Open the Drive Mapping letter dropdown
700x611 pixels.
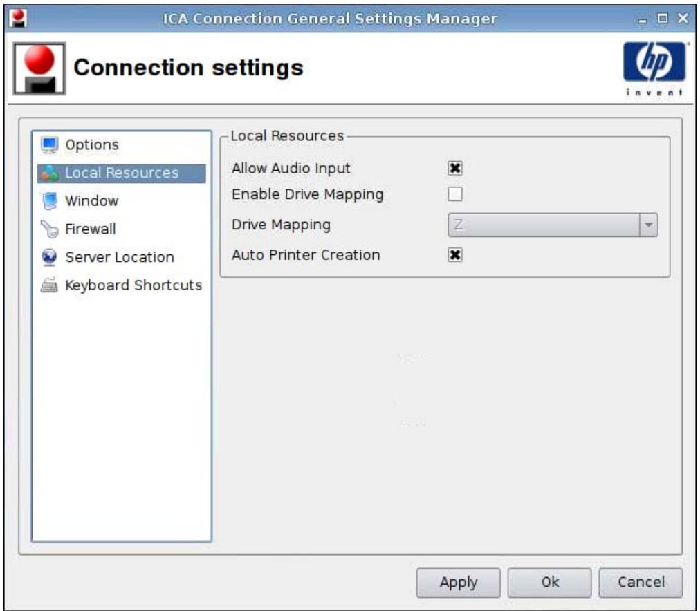click(x=553, y=225)
